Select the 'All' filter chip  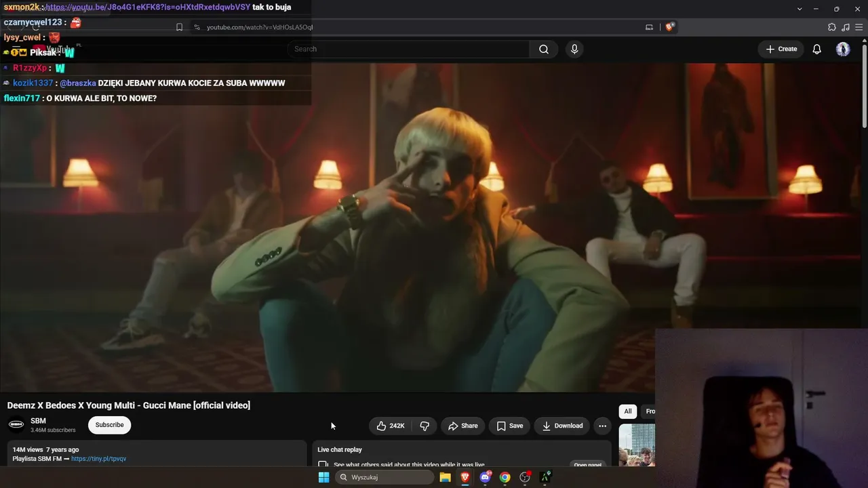coord(628,411)
